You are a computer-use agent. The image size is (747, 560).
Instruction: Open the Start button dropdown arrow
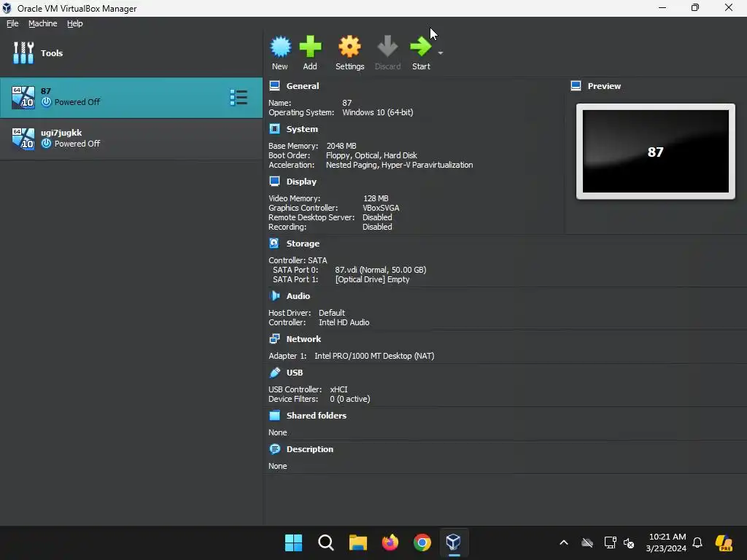pos(441,52)
